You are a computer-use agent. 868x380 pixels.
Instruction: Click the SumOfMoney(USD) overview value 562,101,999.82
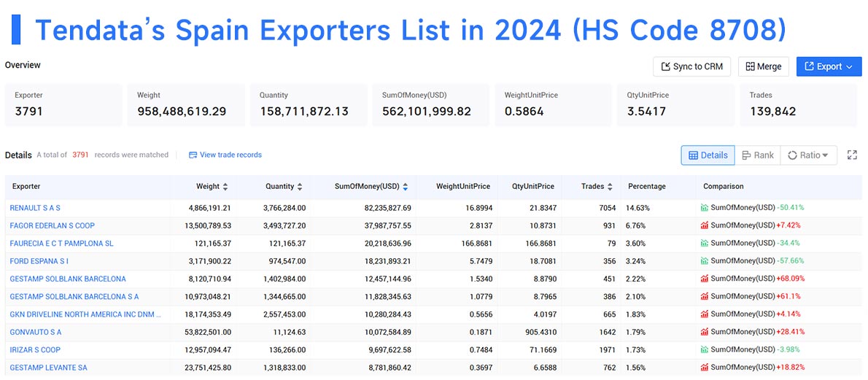pos(426,112)
